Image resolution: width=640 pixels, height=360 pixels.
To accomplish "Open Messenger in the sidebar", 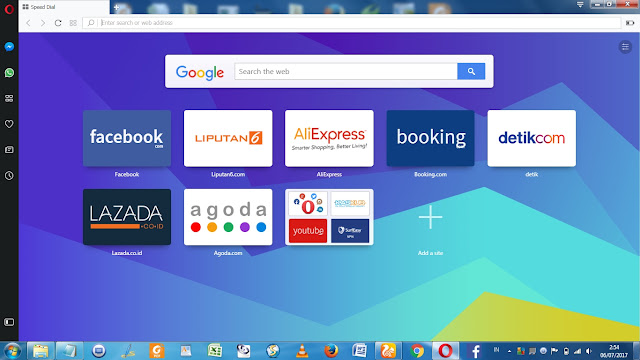I will 9,47.
